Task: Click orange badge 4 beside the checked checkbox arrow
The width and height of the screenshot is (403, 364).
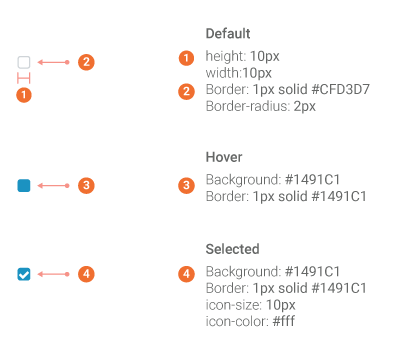Action: (x=86, y=274)
